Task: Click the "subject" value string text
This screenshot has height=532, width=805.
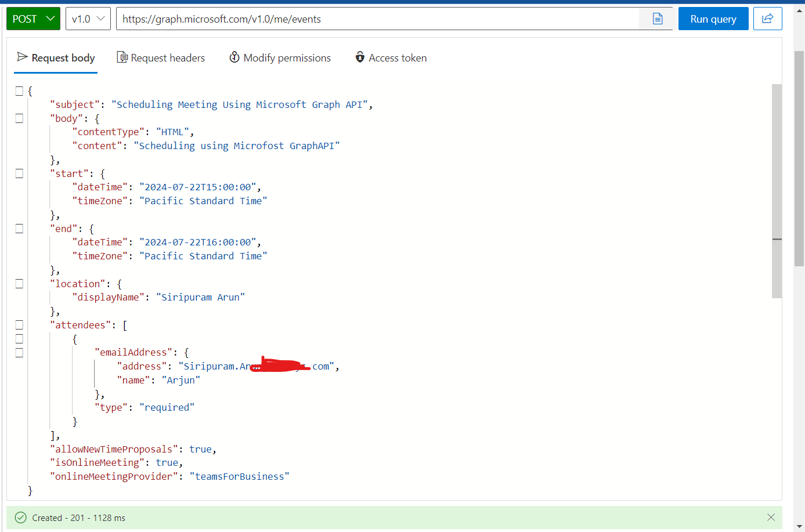Action: 240,104
